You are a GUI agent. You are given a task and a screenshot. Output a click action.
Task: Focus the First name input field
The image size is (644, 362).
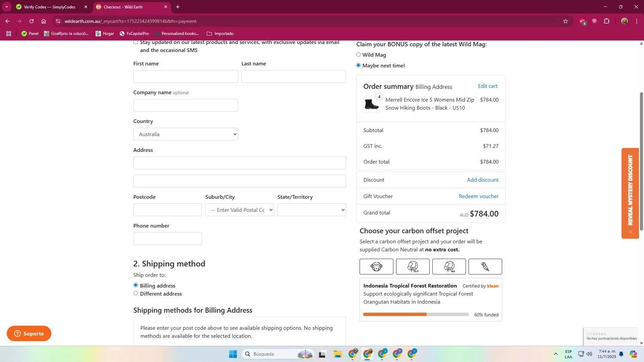[x=185, y=76]
